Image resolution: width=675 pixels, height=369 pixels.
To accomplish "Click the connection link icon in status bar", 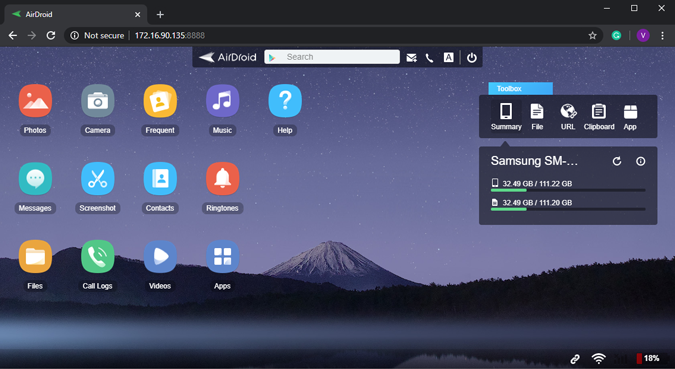I will pyautogui.click(x=575, y=359).
